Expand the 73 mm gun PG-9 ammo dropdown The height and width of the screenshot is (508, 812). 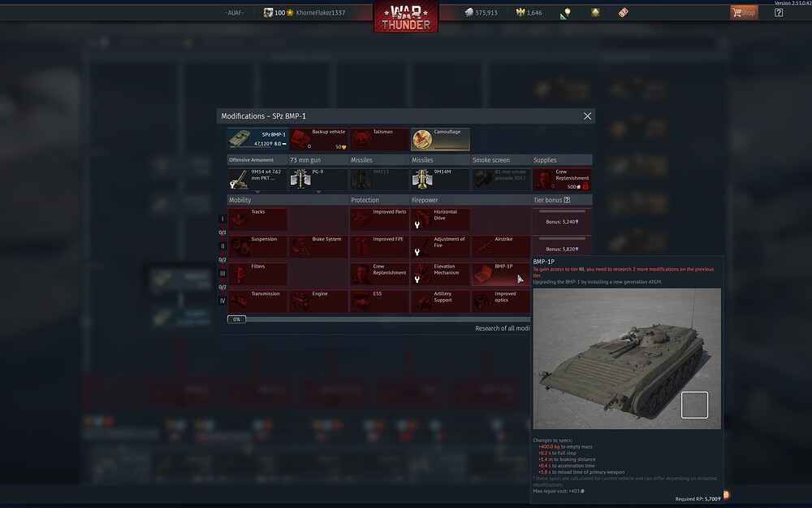(318, 193)
